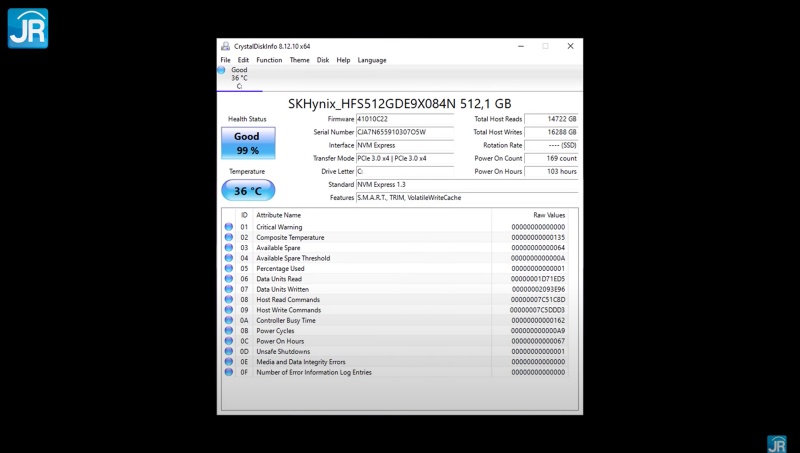Viewport: 800px width, 453px height.
Task: Click the Serial Number field
Action: coord(408,132)
